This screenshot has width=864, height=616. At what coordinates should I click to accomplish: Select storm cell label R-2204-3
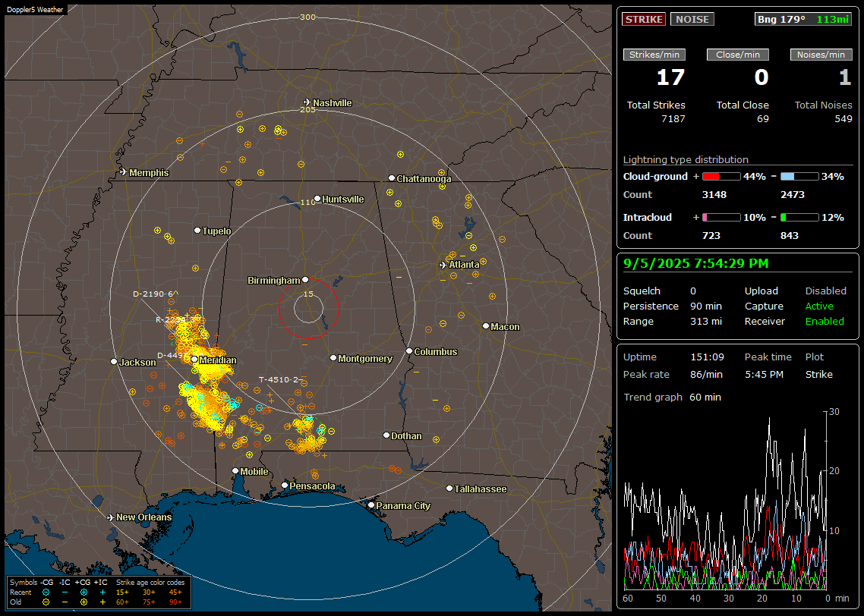175,319
